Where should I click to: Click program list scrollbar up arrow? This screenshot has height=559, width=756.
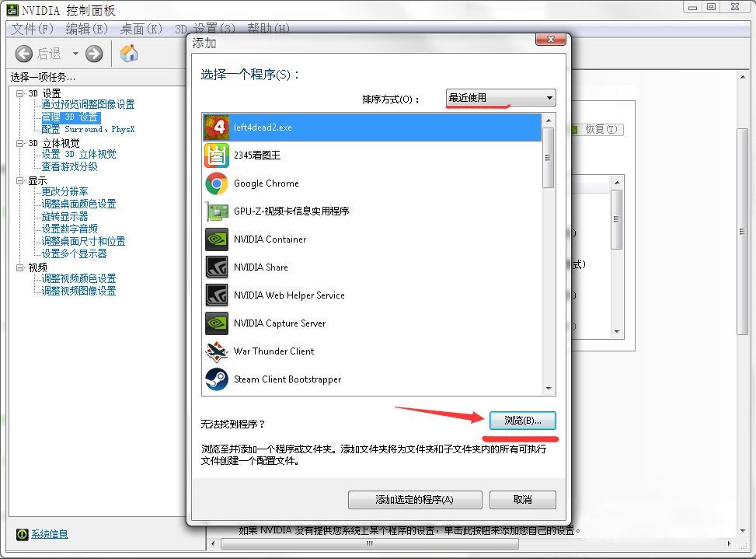pyautogui.click(x=549, y=120)
